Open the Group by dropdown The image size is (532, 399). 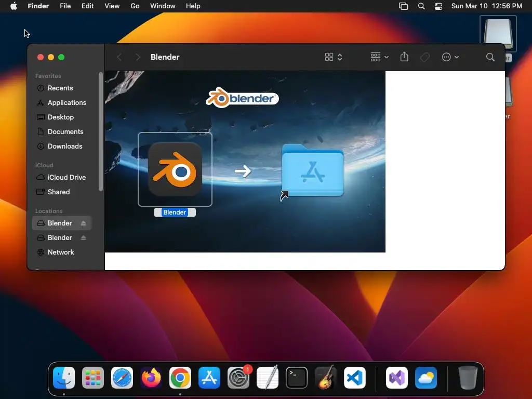click(379, 57)
